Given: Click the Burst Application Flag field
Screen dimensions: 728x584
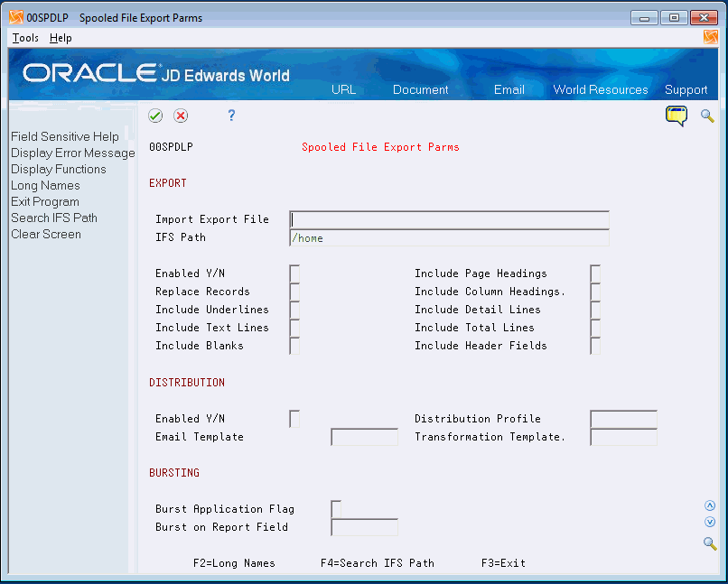Looking at the screenshot, I should click(336, 509).
